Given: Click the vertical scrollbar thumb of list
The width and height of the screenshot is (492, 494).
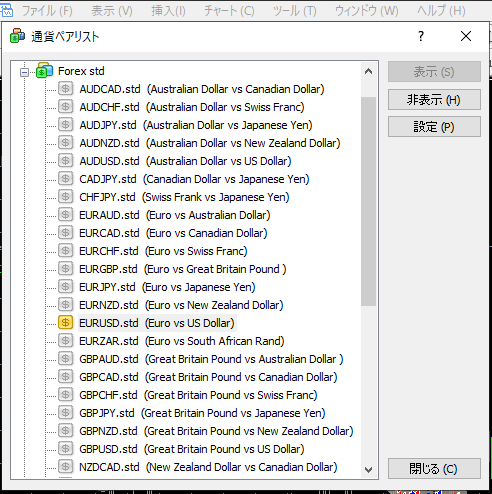Looking at the screenshot, I should (368, 201).
